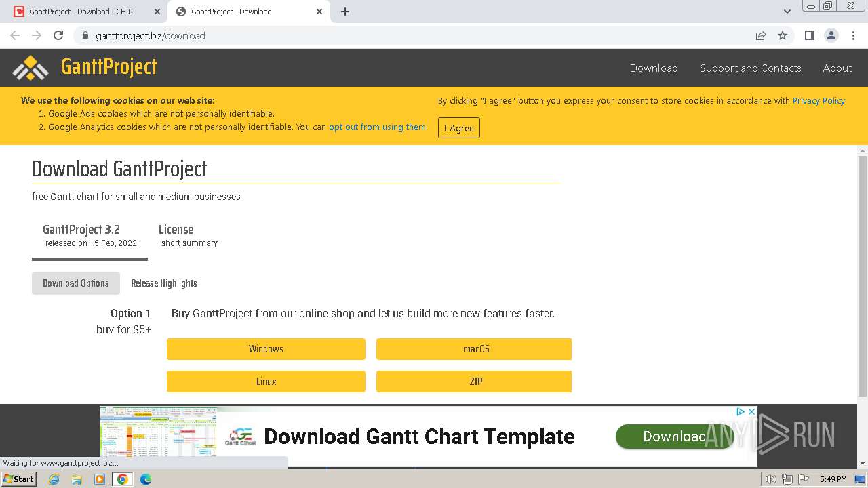Open the Release Highlights tab

coord(164,283)
